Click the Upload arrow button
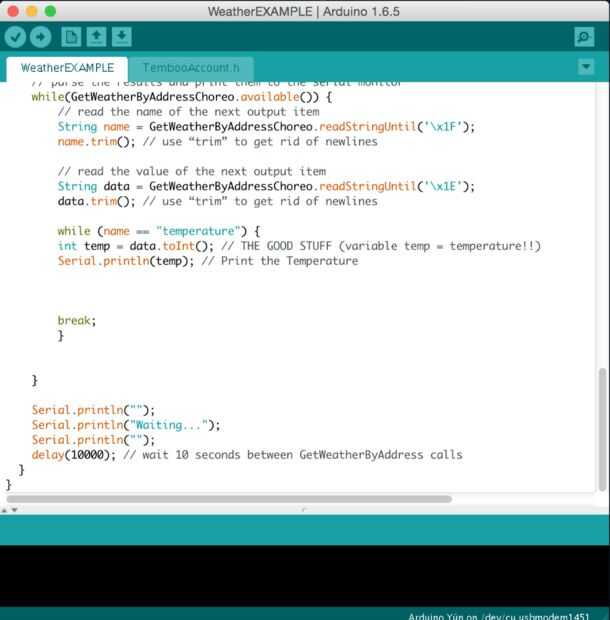 tap(41, 37)
